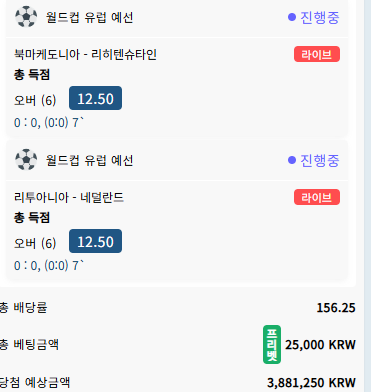Open 리투아니아 - 네덜란드 match details
Viewport: 371px width, 392px height.
tap(69, 197)
